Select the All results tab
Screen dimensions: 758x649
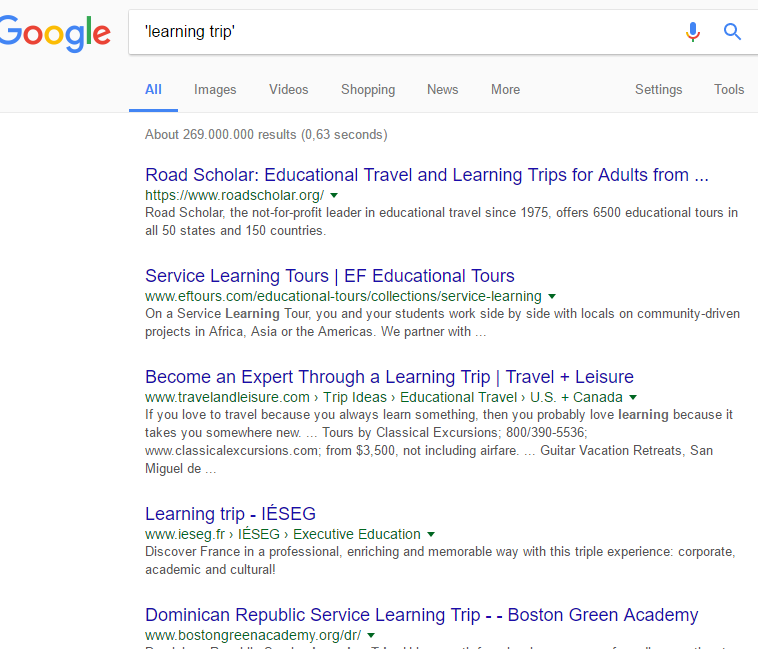[153, 89]
